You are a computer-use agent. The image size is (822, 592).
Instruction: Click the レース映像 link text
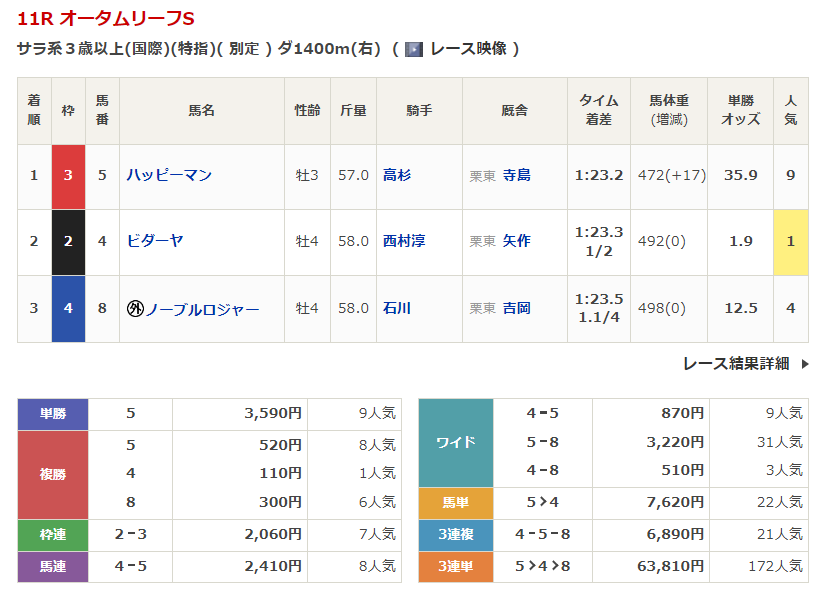pyautogui.click(x=468, y=49)
